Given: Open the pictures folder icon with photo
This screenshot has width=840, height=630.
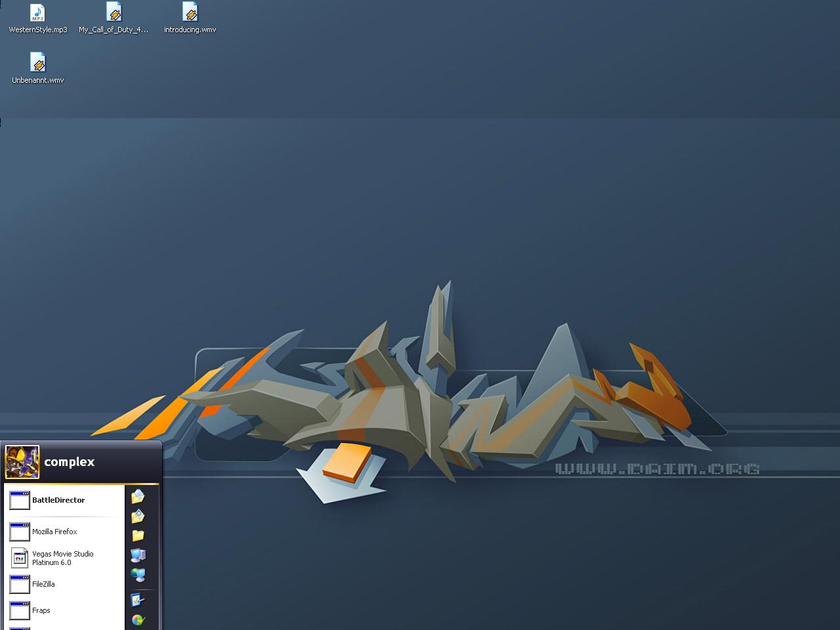Looking at the screenshot, I should click(138, 516).
